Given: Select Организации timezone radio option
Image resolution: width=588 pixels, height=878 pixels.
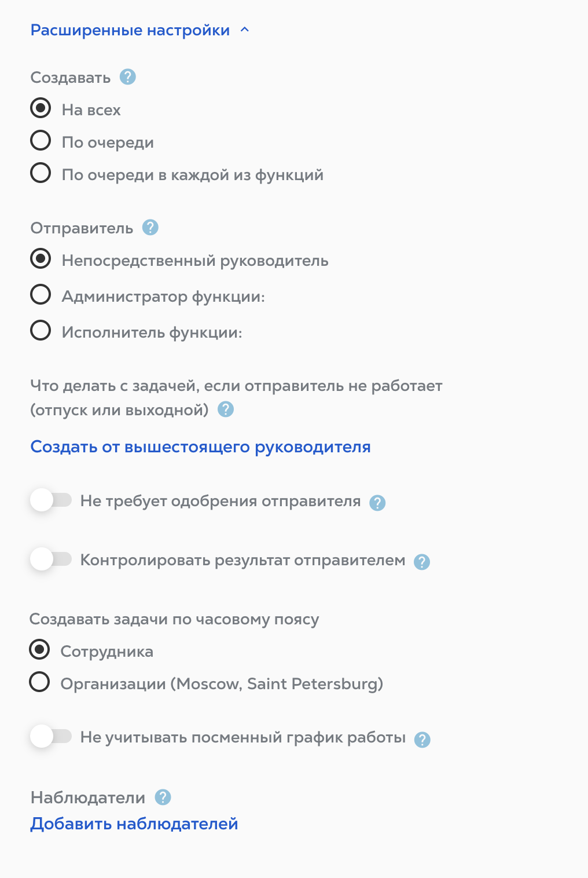Looking at the screenshot, I should [x=39, y=682].
